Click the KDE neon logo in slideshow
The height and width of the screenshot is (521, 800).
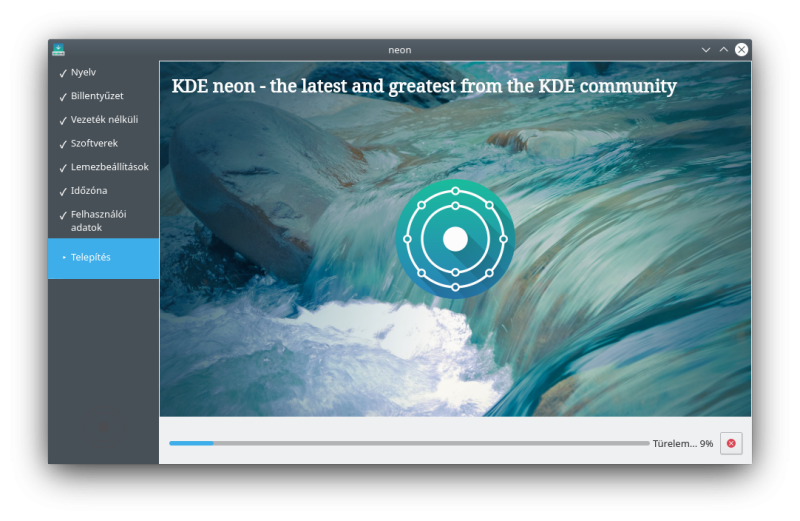(x=455, y=239)
